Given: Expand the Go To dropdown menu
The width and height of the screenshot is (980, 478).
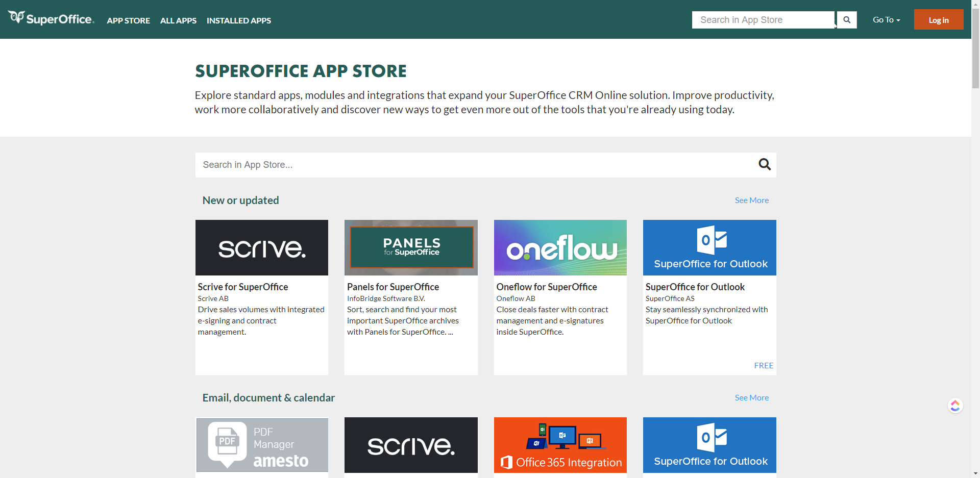Looking at the screenshot, I should 886,20.
